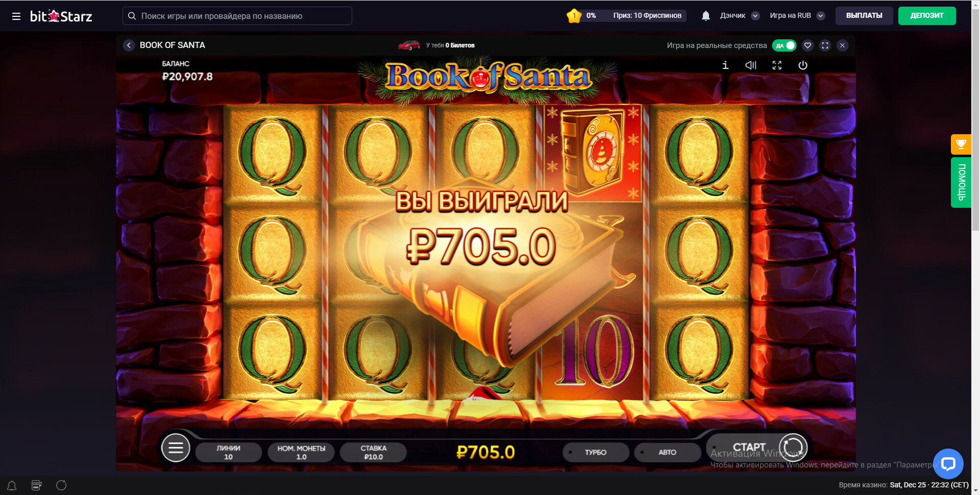This screenshot has width=980, height=495.
Task: Open the round game menu button
Action: coord(176,448)
